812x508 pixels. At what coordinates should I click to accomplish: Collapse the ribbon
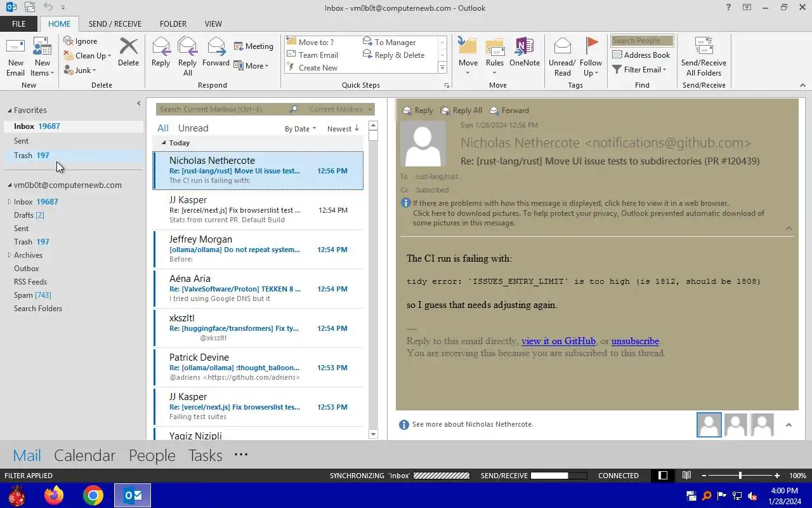[x=802, y=85]
